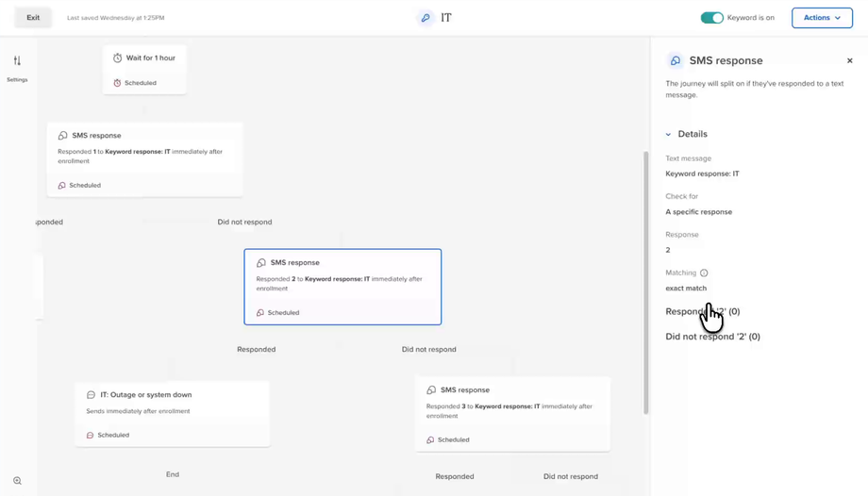Click the 'Last saved Wednesday' text
This screenshot has height=496, width=868.
click(116, 18)
